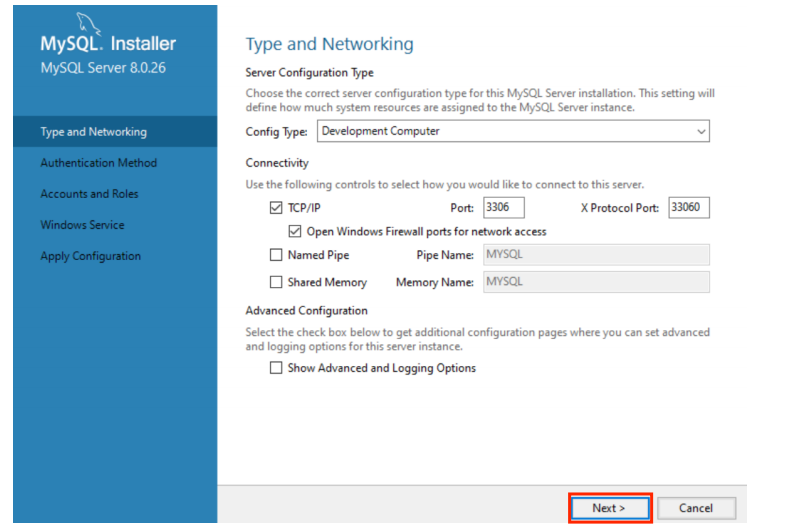This screenshot has width=802, height=526.
Task: Focus the X Protocol Port field
Action: coord(689,207)
